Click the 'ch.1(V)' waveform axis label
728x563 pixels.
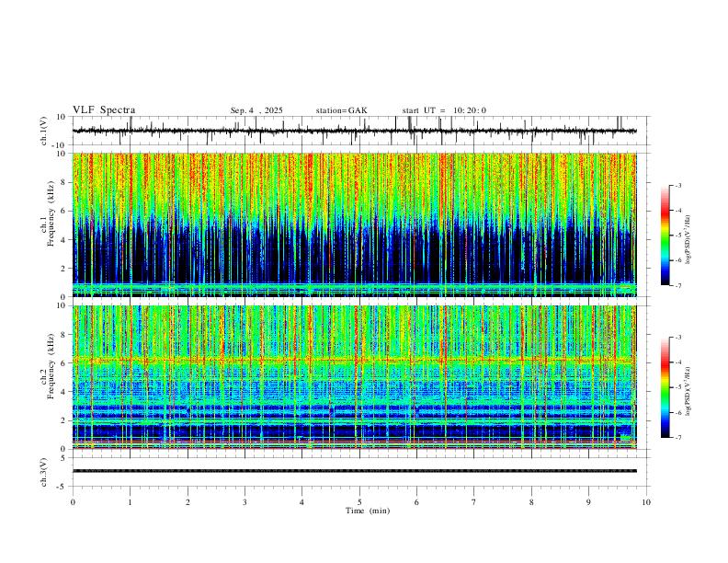click(44, 131)
